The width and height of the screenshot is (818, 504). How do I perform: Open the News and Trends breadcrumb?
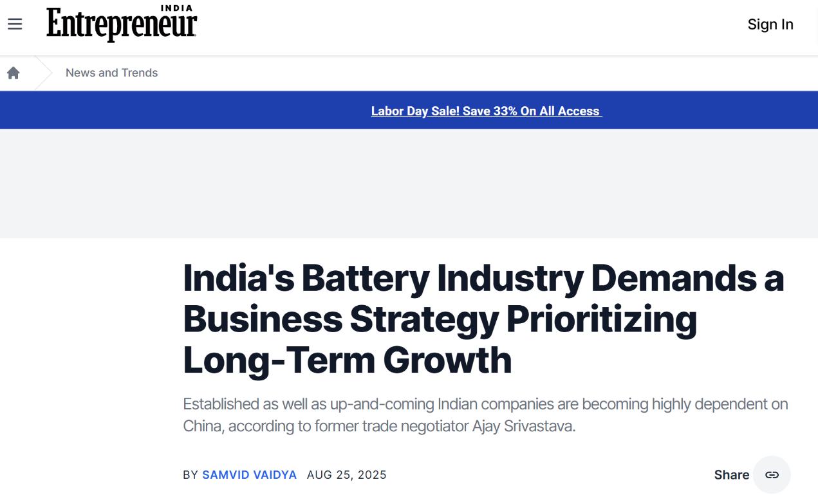(111, 73)
